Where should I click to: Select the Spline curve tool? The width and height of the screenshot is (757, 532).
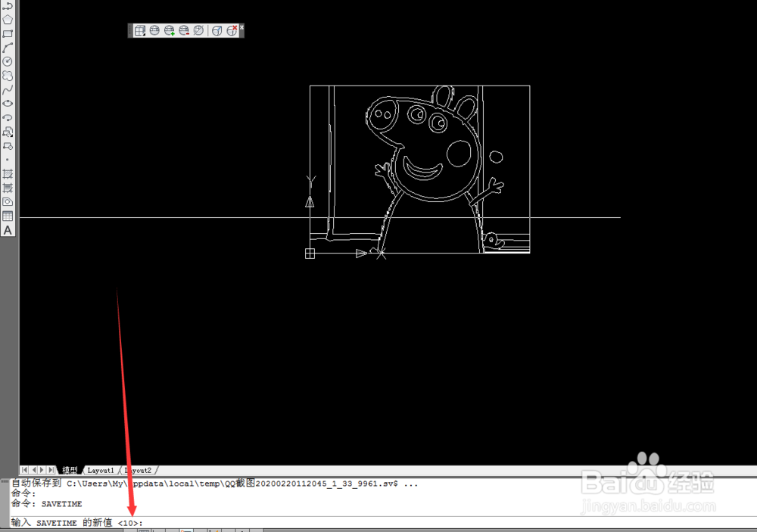[8, 90]
